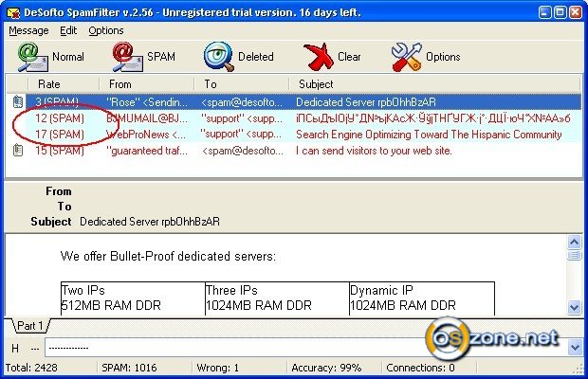Click the "guaranteed traf..." sender cell

click(x=147, y=151)
